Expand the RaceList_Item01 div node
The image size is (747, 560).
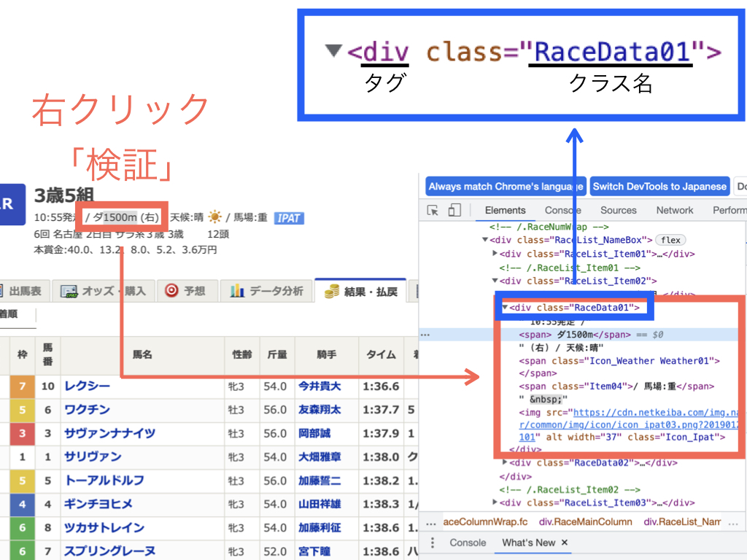[x=495, y=253]
